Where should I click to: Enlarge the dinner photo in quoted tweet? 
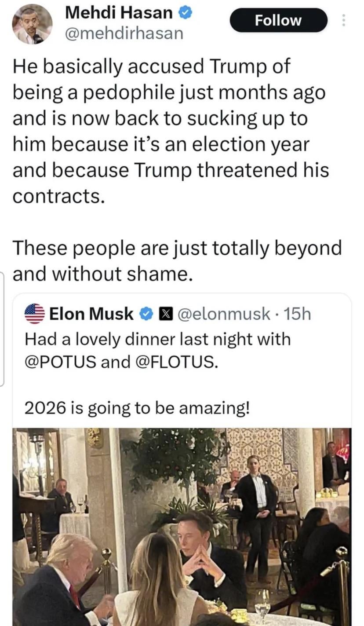182,526
